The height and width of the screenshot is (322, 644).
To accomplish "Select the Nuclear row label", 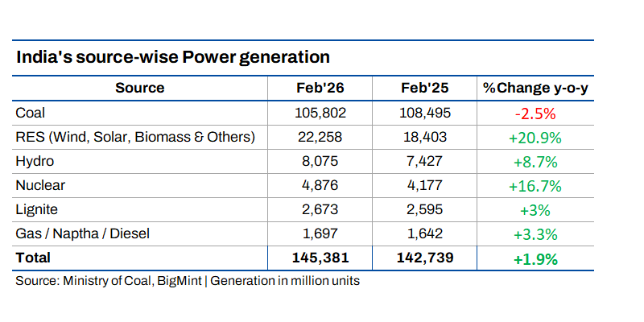I will coord(40,185).
